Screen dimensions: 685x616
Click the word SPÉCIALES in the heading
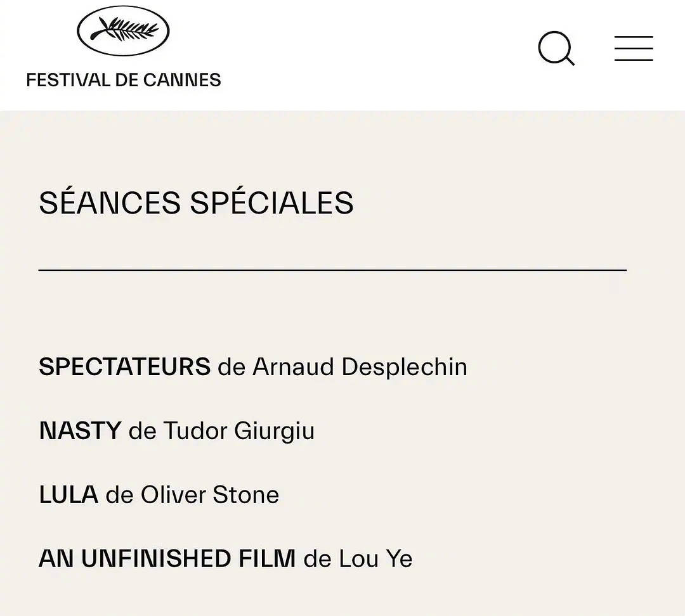tap(271, 203)
